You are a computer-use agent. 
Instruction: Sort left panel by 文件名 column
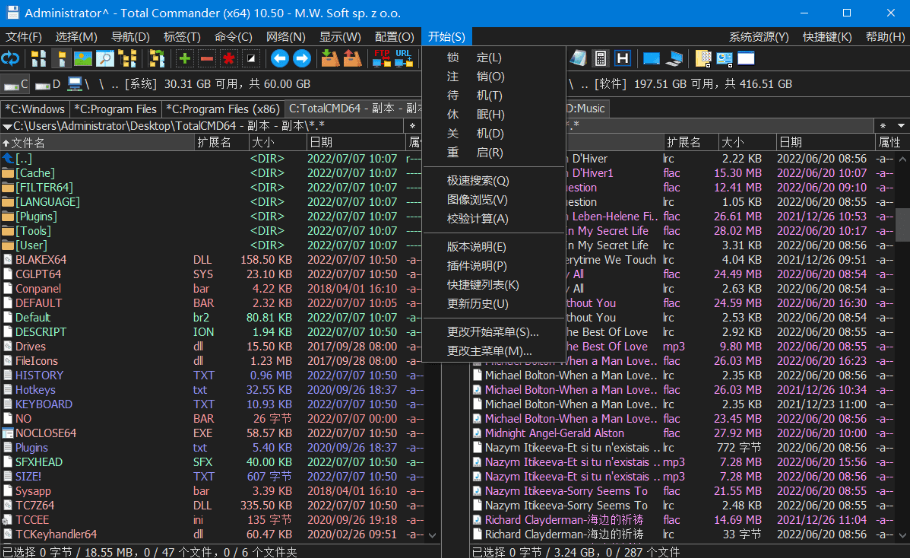point(97,142)
